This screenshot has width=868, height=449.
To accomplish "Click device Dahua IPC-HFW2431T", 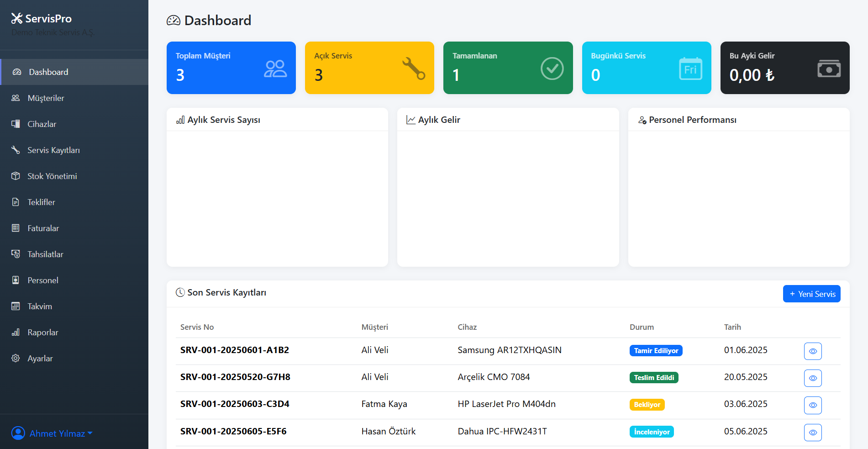I will (502, 431).
